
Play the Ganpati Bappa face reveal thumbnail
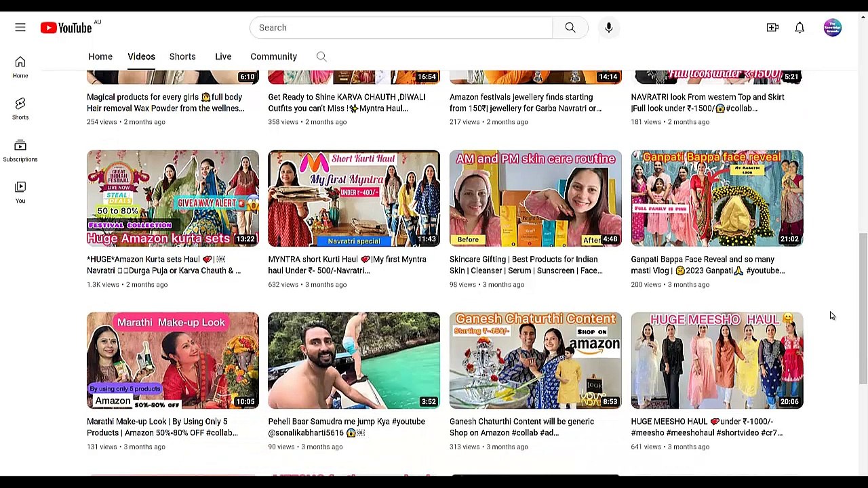click(x=717, y=198)
